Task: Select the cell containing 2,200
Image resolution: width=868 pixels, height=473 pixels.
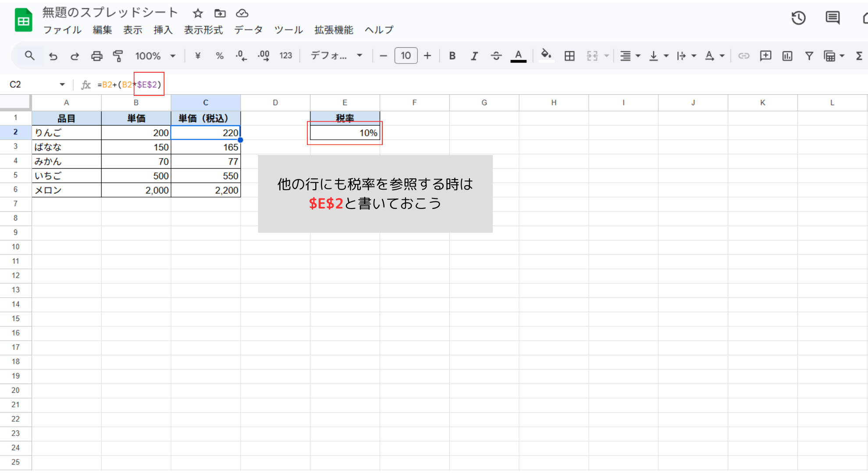Action: tap(206, 190)
